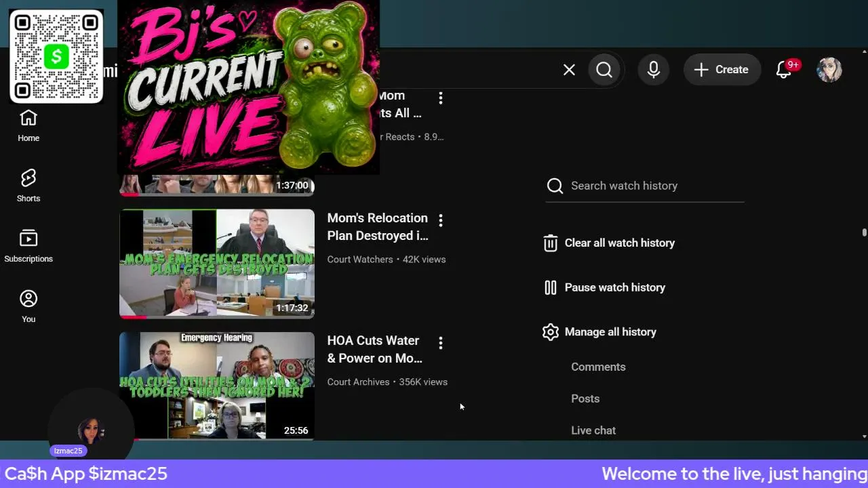Image resolution: width=868 pixels, height=488 pixels.
Task: Visit the Court Archives channel
Action: [x=359, y=382]
